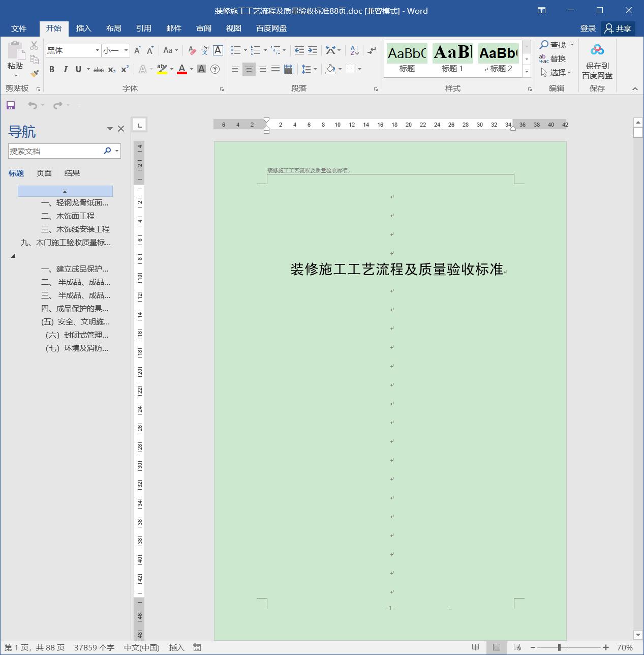Screen dimensions: 644x655
Task: Switch to Pages tab in navigation pane
Action: pyautogui.click(x=44, y=173)
